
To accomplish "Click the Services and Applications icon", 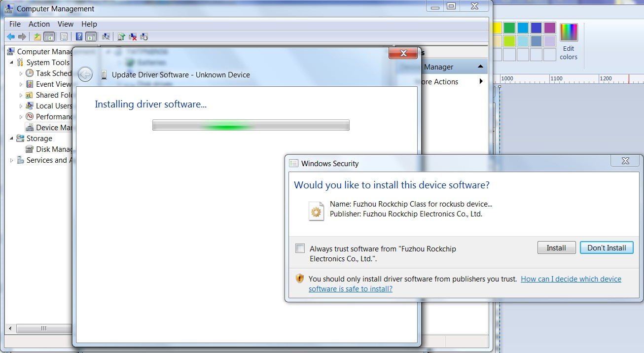I will (x=20, y=160).
